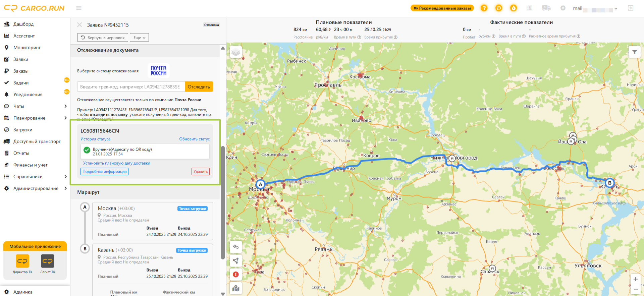Click the map navigation arrow button

tap(236, 261)
